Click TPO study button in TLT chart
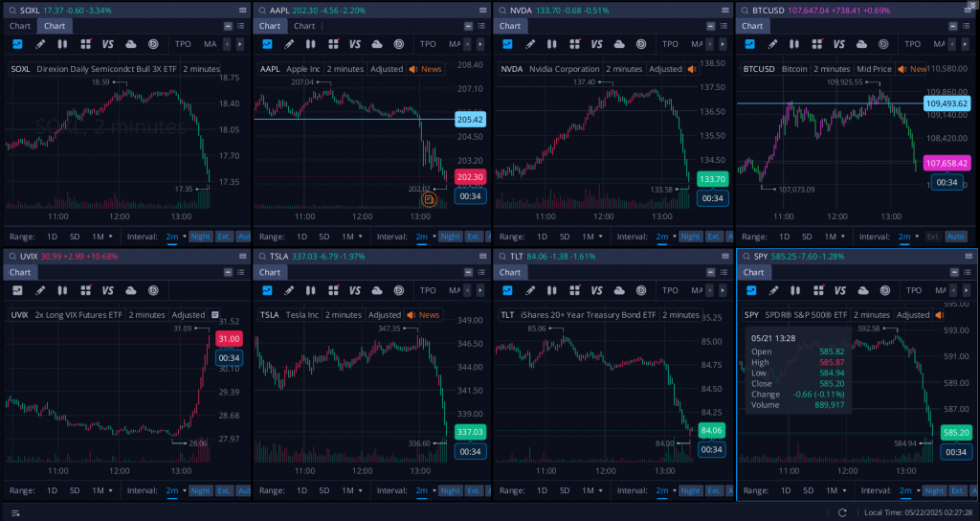Viewport: 980px width, 521px height. coord(669,289)
